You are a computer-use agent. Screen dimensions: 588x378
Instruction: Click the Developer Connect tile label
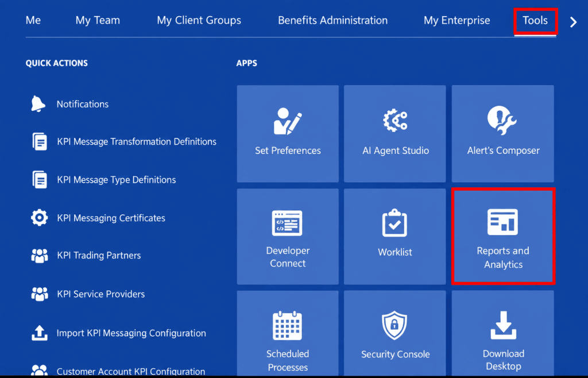click(288, 257)
